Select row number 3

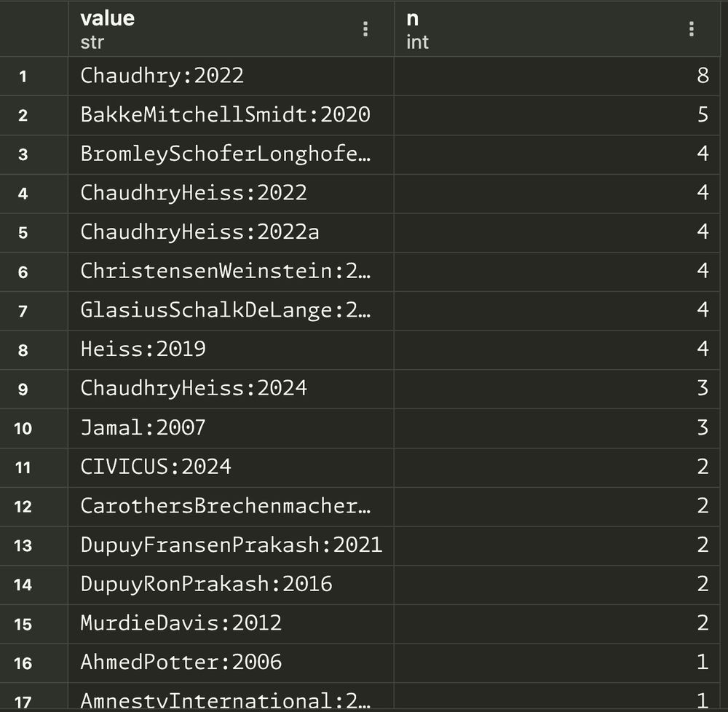[x=34, y=154]
